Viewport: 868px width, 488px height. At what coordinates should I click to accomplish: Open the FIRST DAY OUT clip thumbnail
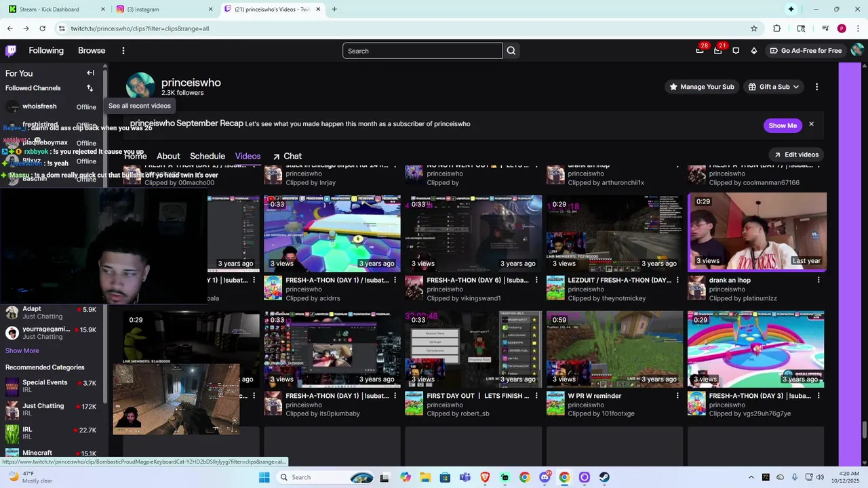point(473,349)
